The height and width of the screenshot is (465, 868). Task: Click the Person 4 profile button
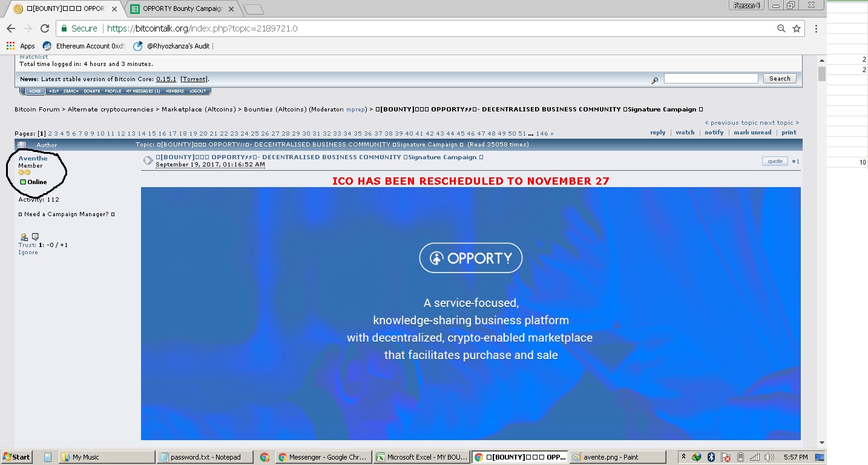[x=746, y=5]
